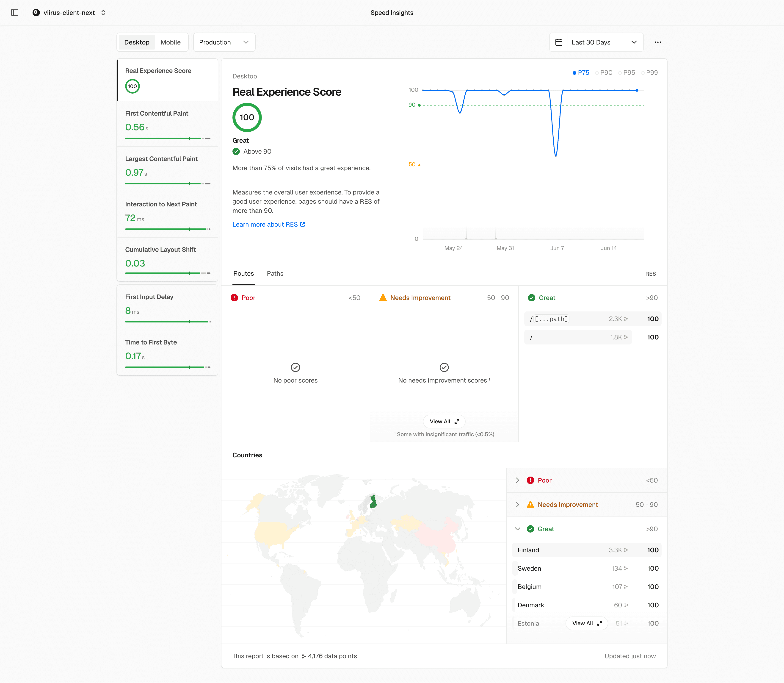Screen dimensions: 784x683
Task: Select the P95 percentile option
Action: click(x=627, y=72)
